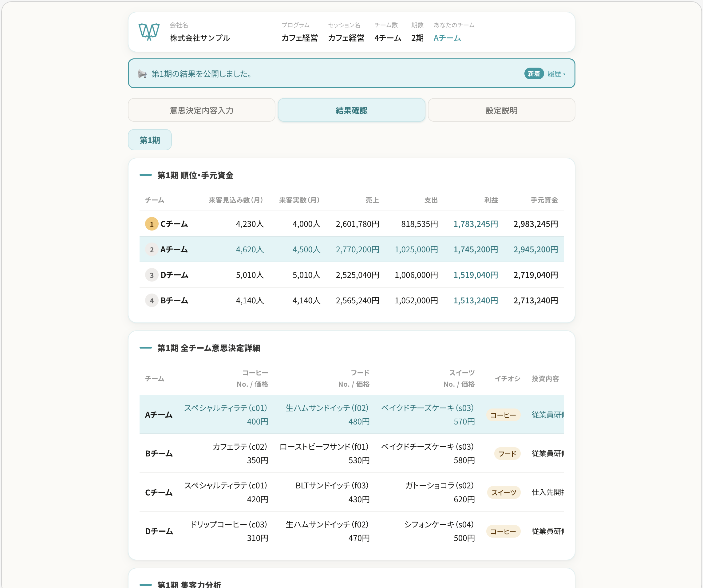Select the 第1期 period button
Image resolution: width=703 pixels, height=588 pixels.
(150, 140)
